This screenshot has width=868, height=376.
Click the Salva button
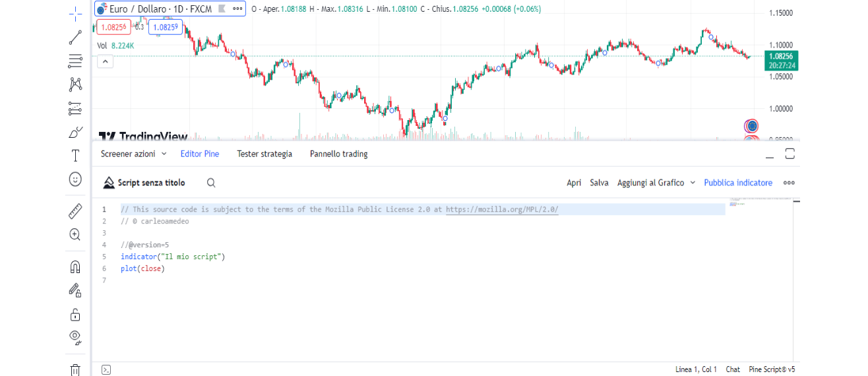(599, 183)
